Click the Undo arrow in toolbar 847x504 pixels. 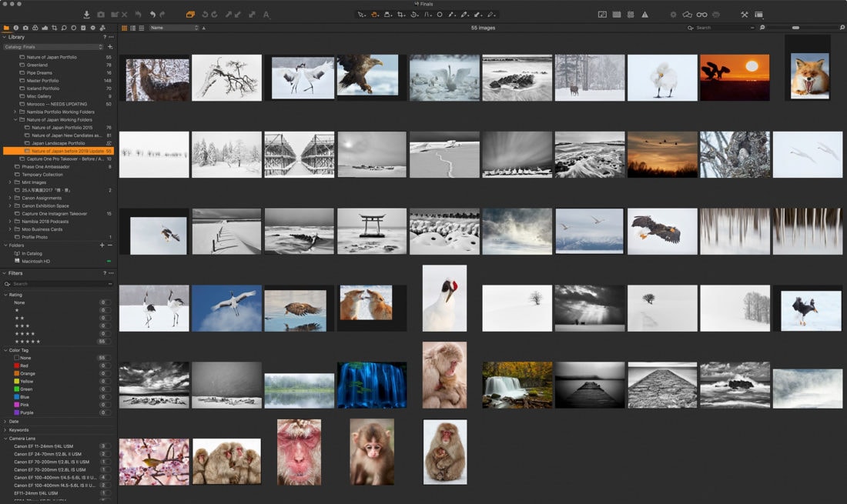[152, 15]
